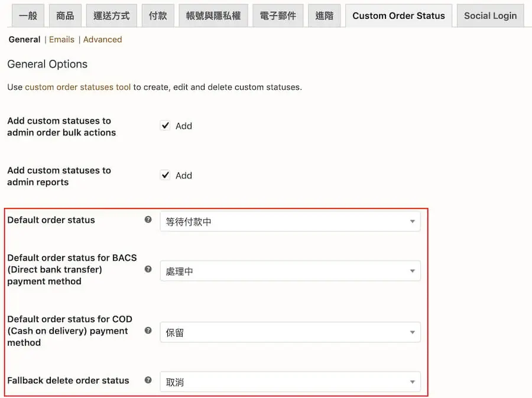This screenshot has width=532, height=398.
Task: Click the General Options heading
Action: (x=47, y=64)
